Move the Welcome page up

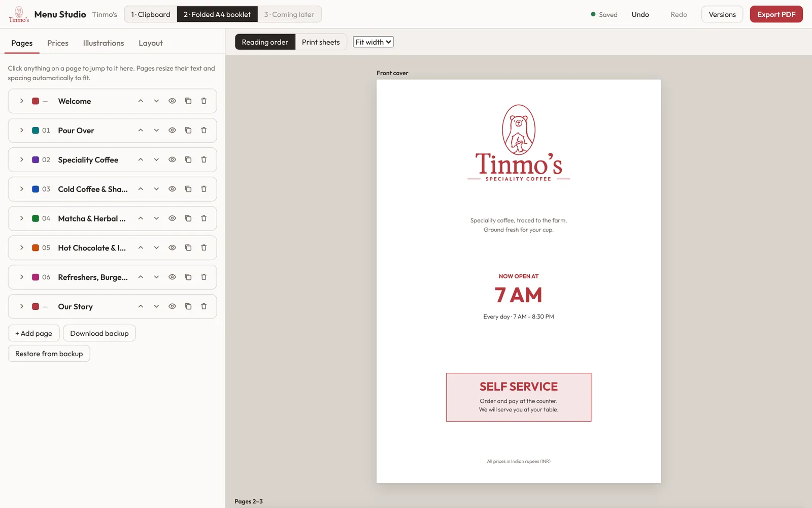[x=141, y=101]
